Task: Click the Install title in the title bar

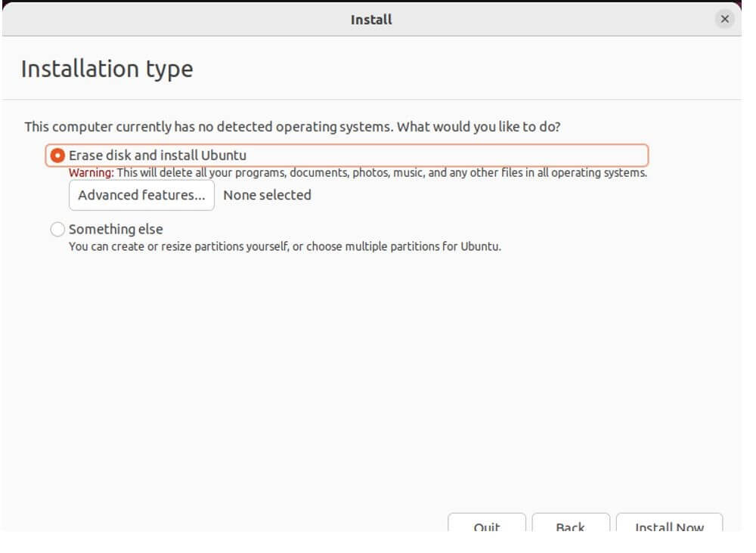Action: tap(371, 20)
